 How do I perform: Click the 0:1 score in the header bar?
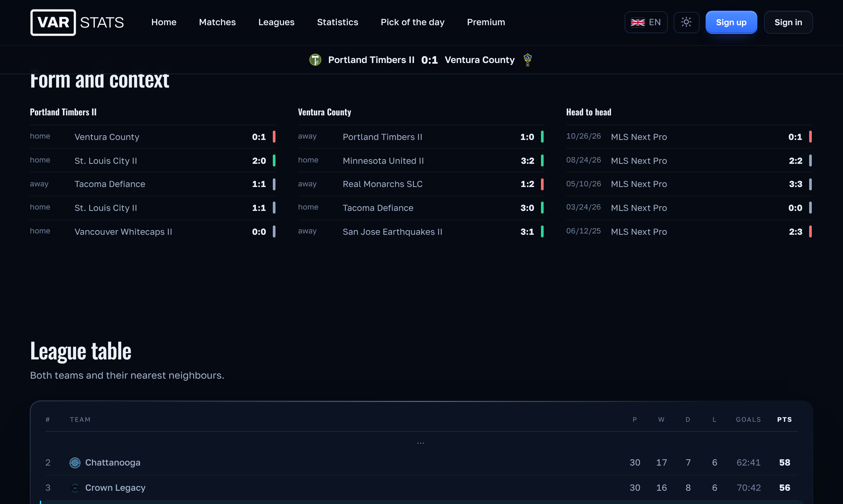coord(429,60)
